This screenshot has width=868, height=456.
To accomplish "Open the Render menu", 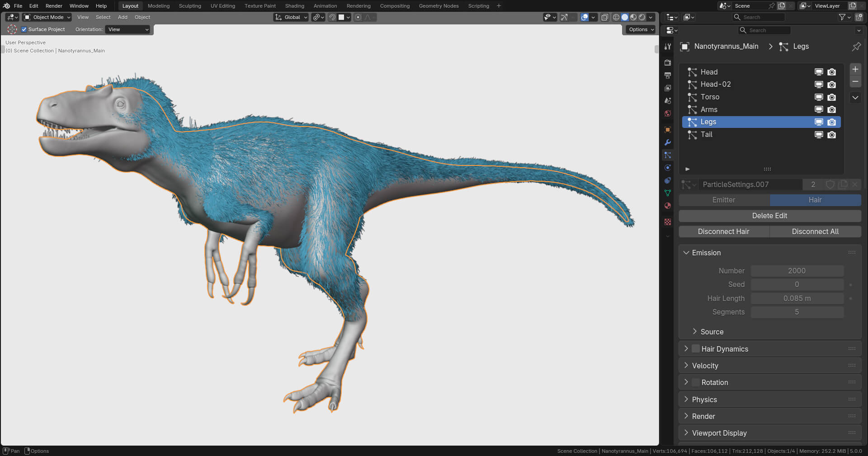I will tap(54, 6).
